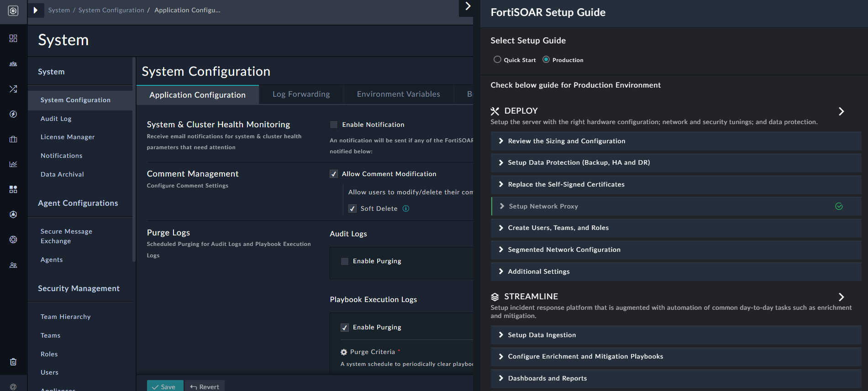Collapse setup guide with top chevron arrow
The image size is (868, 391).
coord(468,6)
